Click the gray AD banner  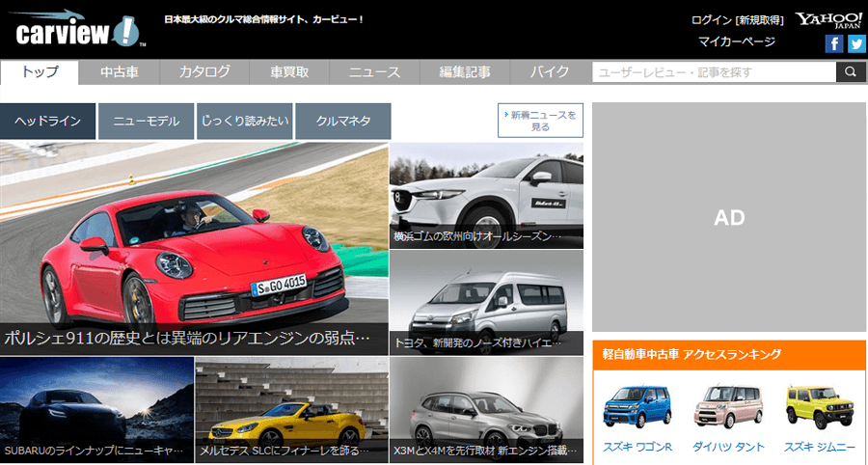(x=729, y=217)
